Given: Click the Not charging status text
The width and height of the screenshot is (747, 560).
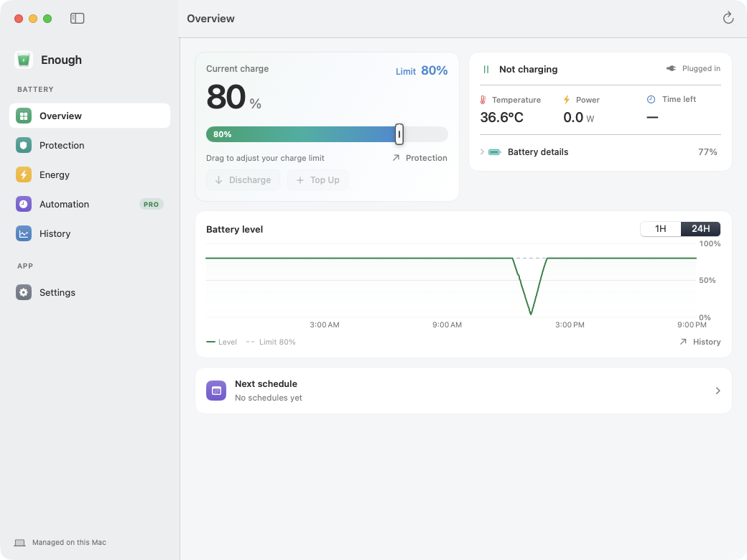Looking at the screenshot, I should [529, 70].
